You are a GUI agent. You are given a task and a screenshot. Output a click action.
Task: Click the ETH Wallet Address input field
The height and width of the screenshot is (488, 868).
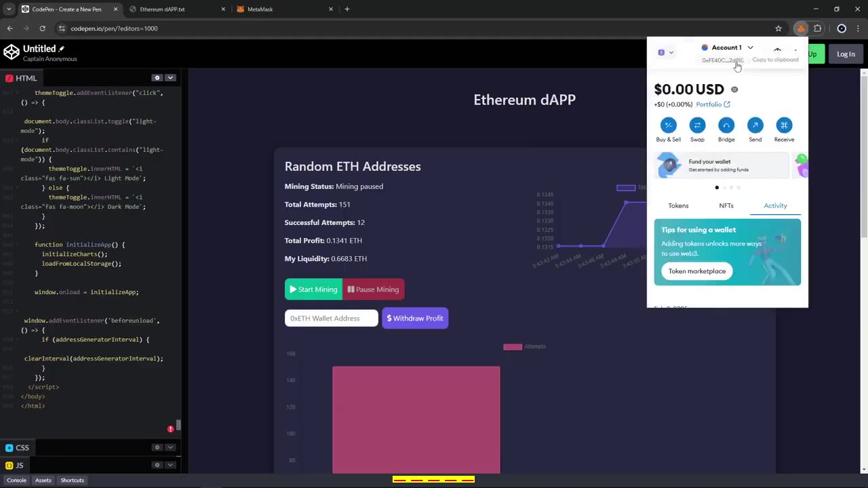pyautogui.click(x=331, y=319)
